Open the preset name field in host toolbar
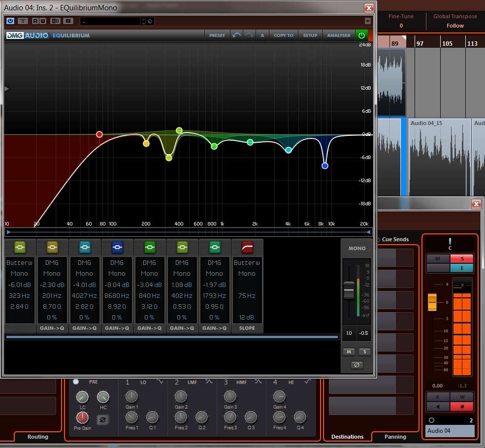Image resolution: width=485 pixels, height=448 pixels. coord(110,21)
